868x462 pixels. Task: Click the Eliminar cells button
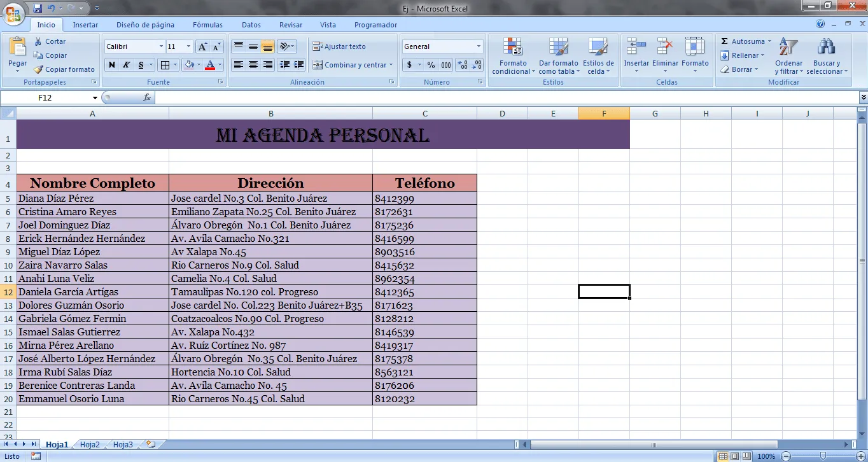(665, 56)
